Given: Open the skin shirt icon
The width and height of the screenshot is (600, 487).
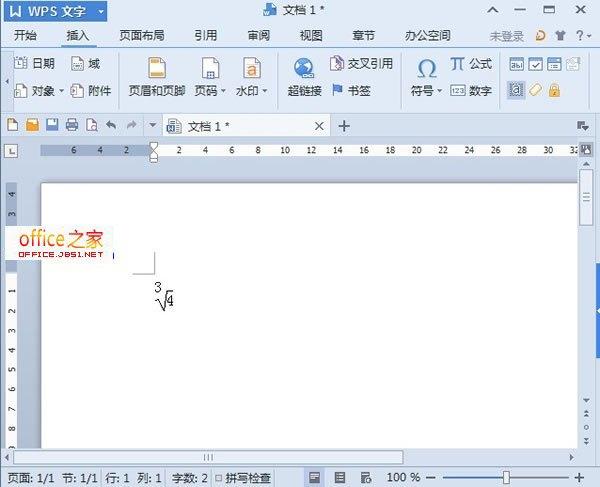Looking at the screenshot, I should (560, 36).
